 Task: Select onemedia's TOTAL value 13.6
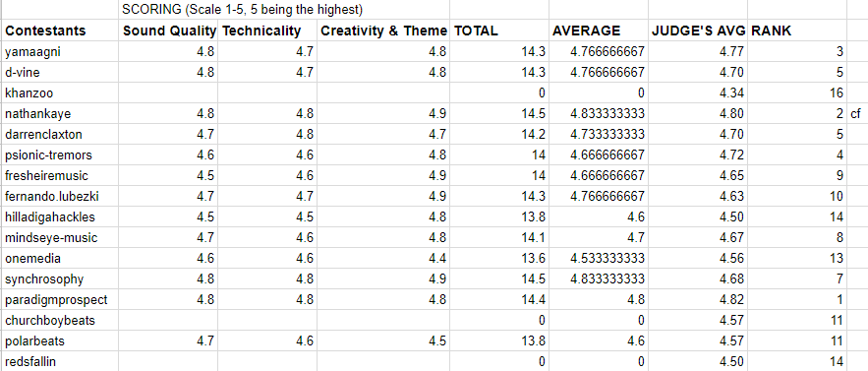pos(499,259)
